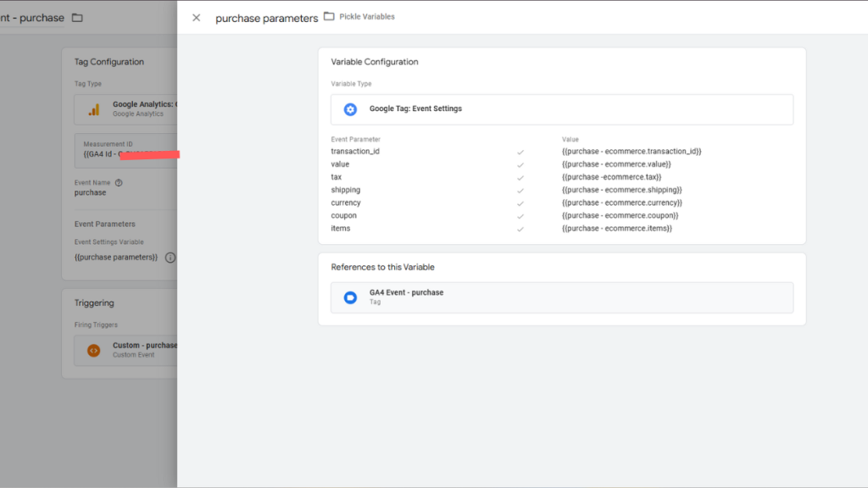Click the checkmark in the items row
This screenshot has width=868, height=488.
520,229
